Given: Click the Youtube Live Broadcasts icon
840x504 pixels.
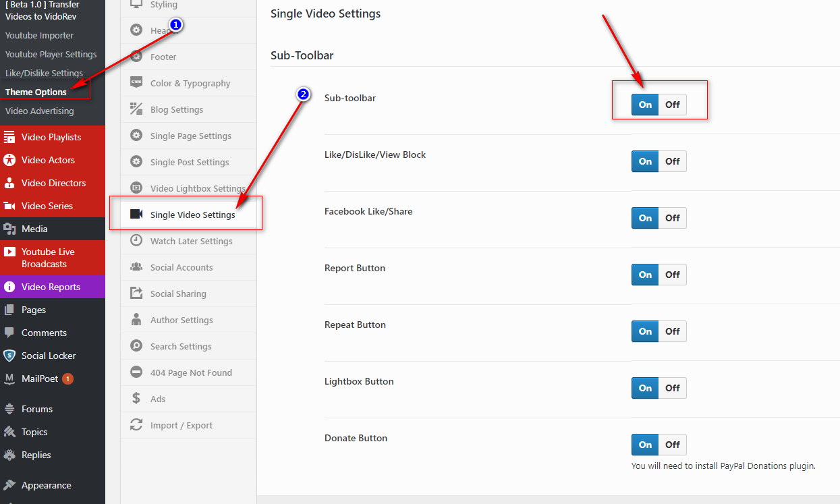Looking at the screenshot, I should pos(9,252).
